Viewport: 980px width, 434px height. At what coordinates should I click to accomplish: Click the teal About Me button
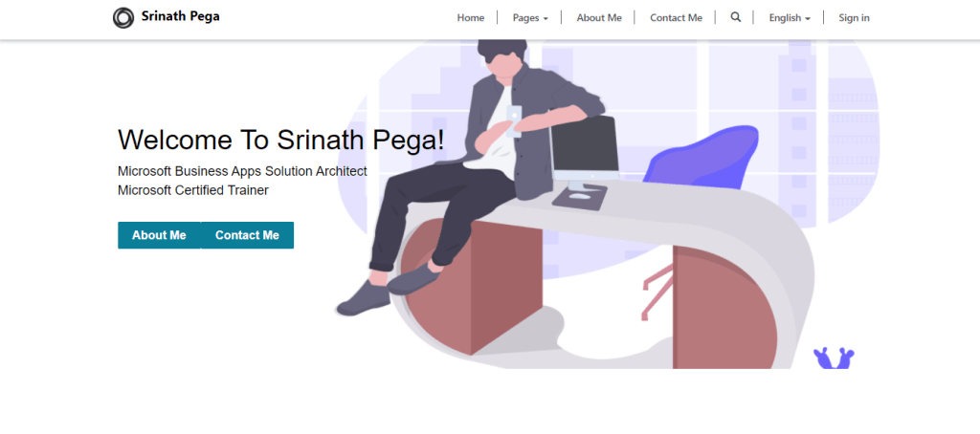160,235
